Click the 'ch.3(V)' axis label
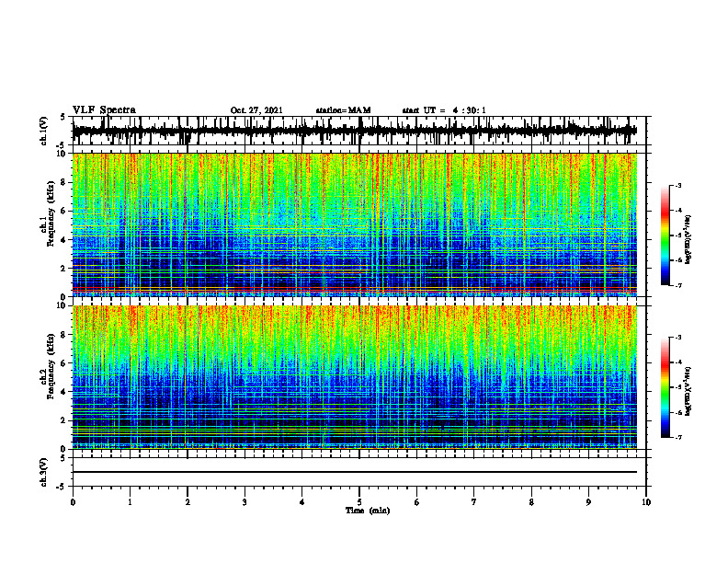The image size is (728, 563). pyautogui.click(x=44, y=472)
